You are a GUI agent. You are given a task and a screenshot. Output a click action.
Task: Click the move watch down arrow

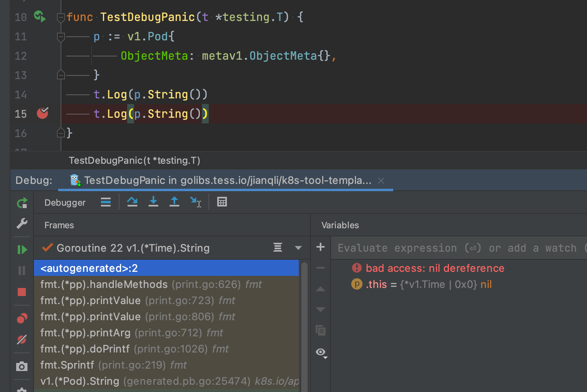coord(321,310)
